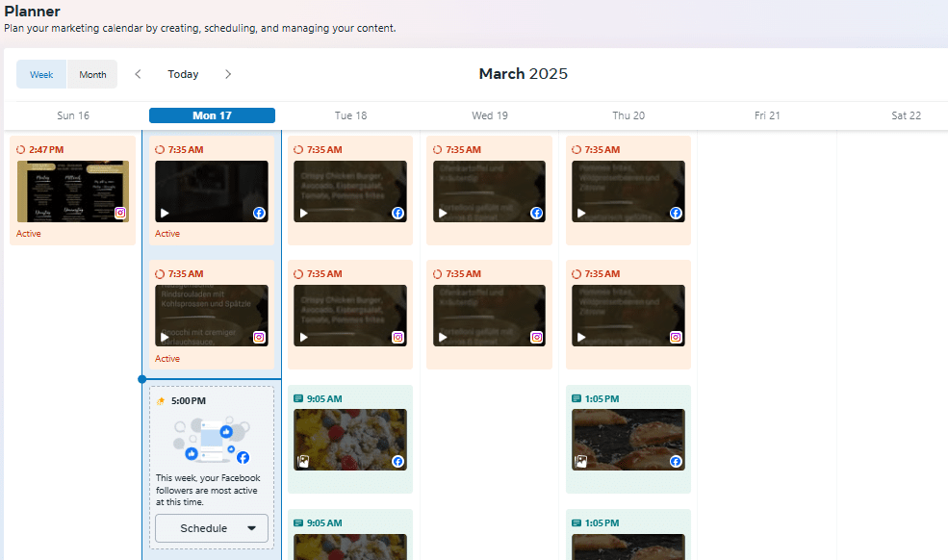Click Tuesday first 7:35 AM time label
The width and height of the screenshot is (948, 560).
tap(324, 150)
